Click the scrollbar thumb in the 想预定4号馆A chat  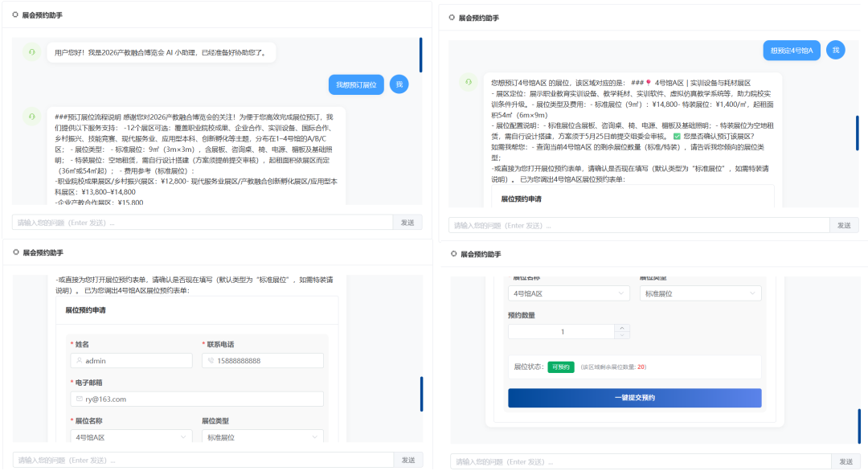(x=857, y=133)
